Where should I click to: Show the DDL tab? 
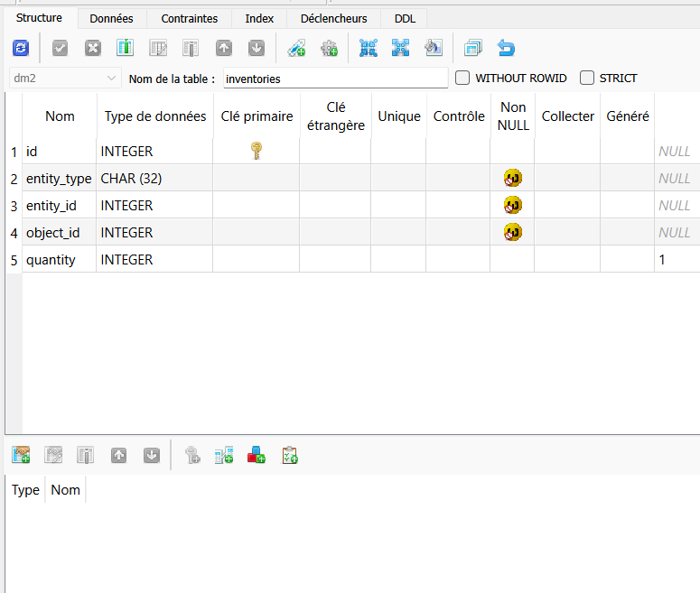pyautogui.click(x=405, y=18)
